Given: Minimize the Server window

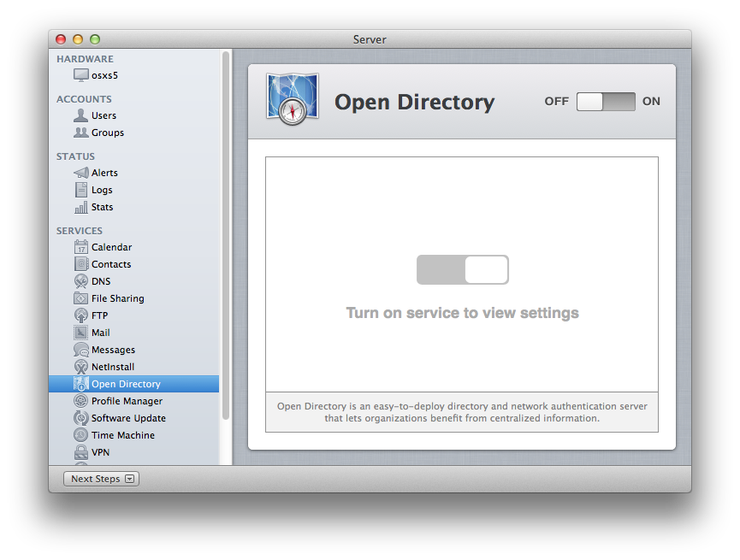Looking at the screenshot, I should [x=78, y=39].
